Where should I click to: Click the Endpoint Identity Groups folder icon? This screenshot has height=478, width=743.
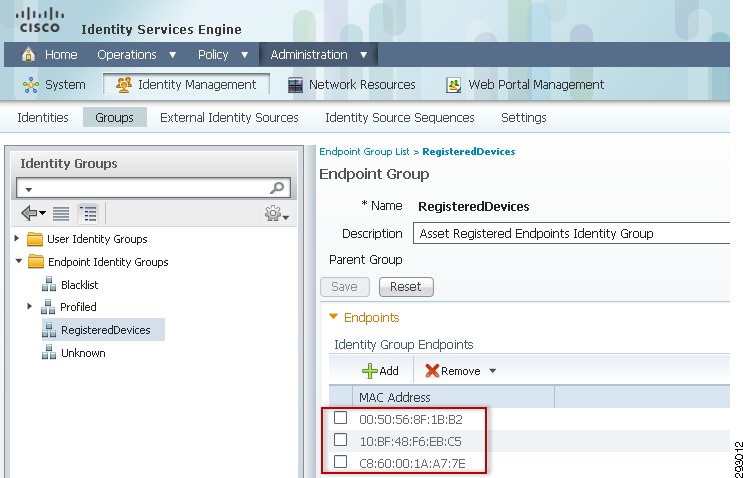pos(36,262)
